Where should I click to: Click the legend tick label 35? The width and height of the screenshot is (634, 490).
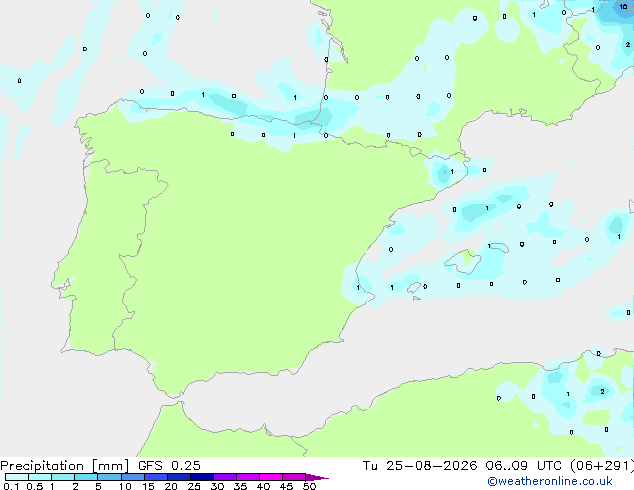coord(240,486)
